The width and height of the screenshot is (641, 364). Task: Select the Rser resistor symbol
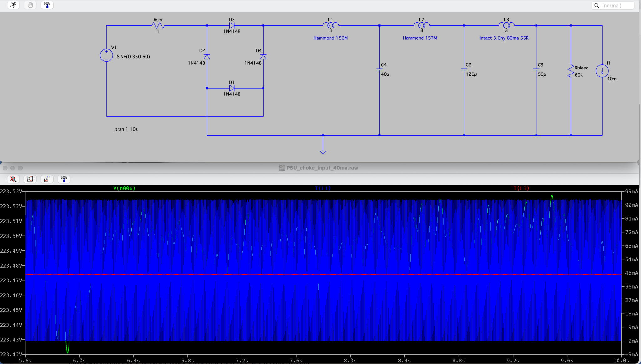point(158,26)
